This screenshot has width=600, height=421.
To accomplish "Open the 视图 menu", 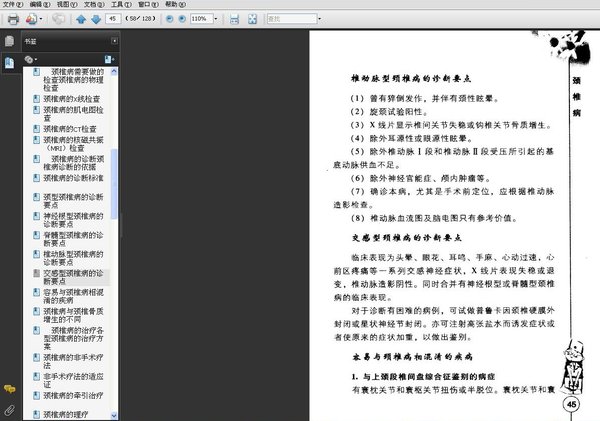I will (x=67, y=4).
